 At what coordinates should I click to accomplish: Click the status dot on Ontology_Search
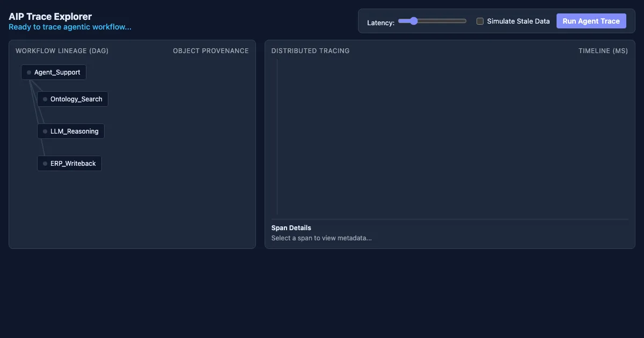(45, 99)
